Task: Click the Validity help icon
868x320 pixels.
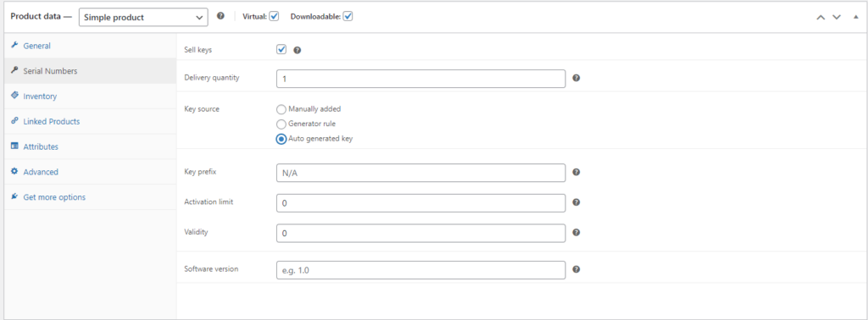Action: point(576,233)
